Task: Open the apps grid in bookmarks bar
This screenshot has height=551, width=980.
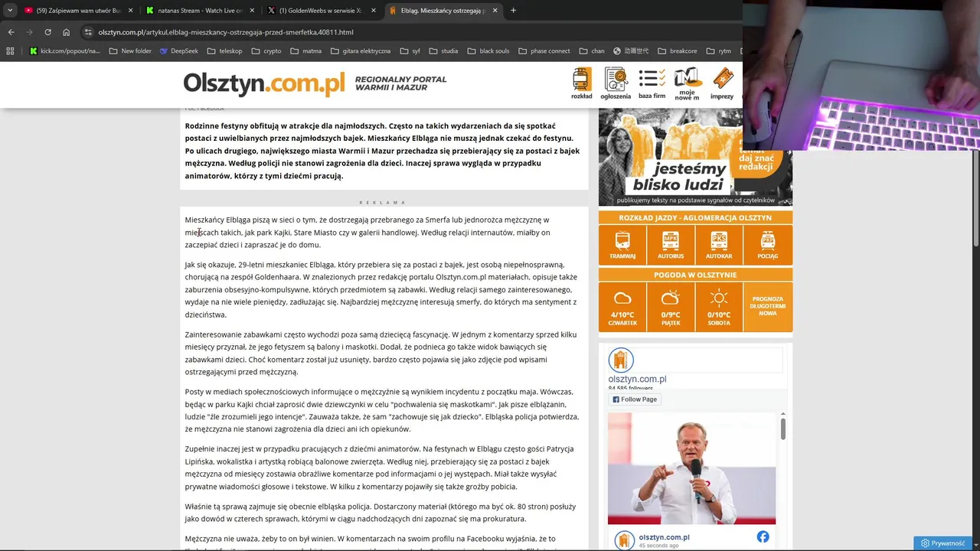Action: (10, 51)
